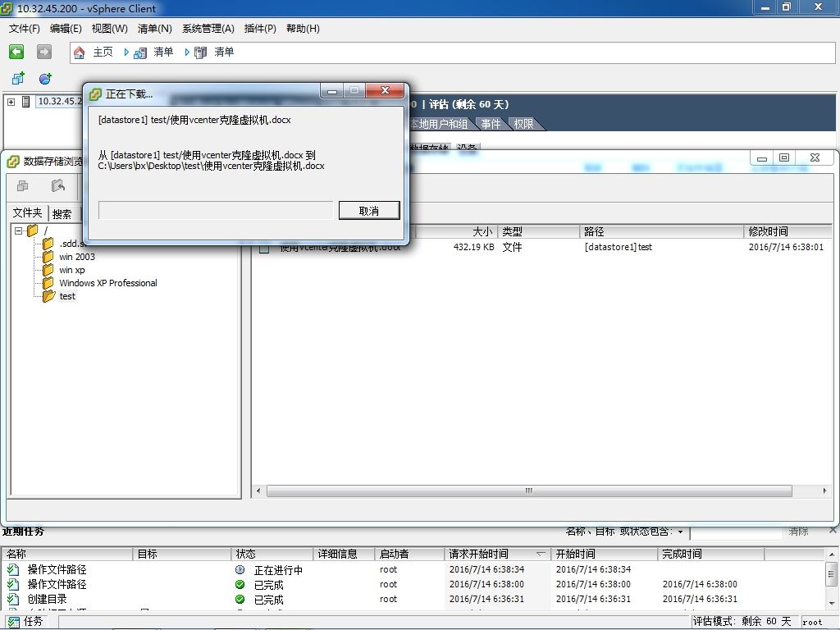Select the root folder icon in tree
This screenshot has width=840, height=630.
pos(33,231)
